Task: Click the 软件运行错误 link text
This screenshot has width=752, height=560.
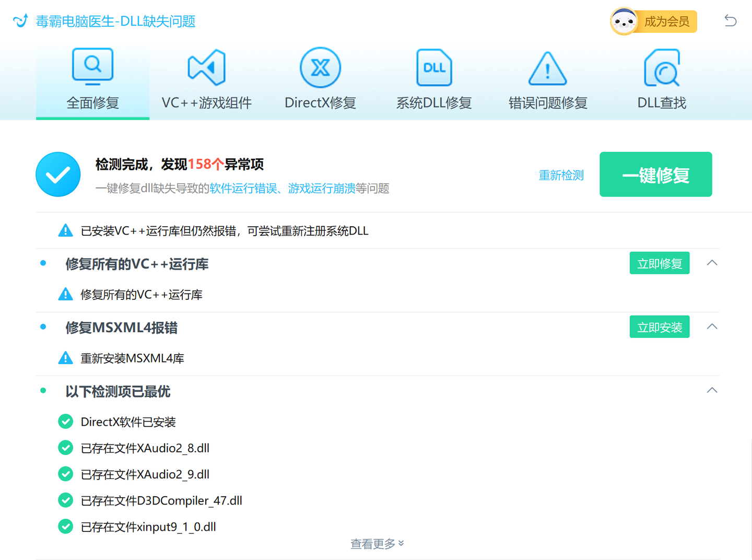Action: coord(243,189)
